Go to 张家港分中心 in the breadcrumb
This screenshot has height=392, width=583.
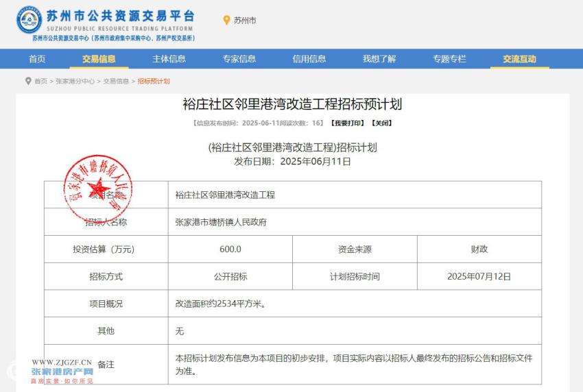75,81
